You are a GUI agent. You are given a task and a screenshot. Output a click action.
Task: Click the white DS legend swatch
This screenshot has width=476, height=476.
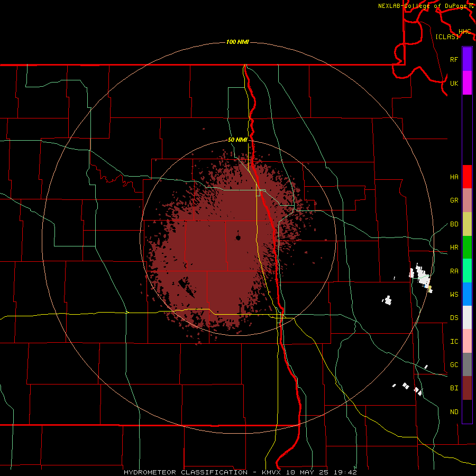[x=467, y=317]
